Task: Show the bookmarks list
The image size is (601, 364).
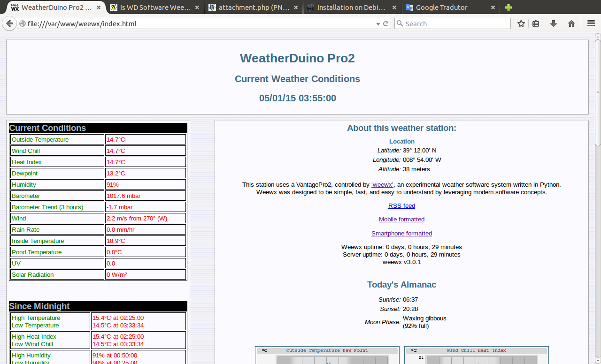Action: click(x=536, y=23)
